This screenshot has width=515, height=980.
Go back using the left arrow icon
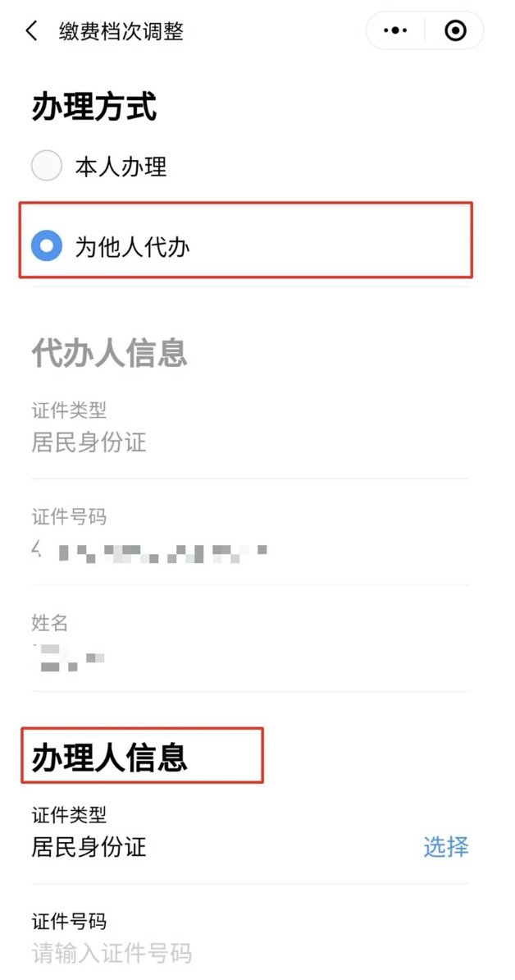pos(31,30)
